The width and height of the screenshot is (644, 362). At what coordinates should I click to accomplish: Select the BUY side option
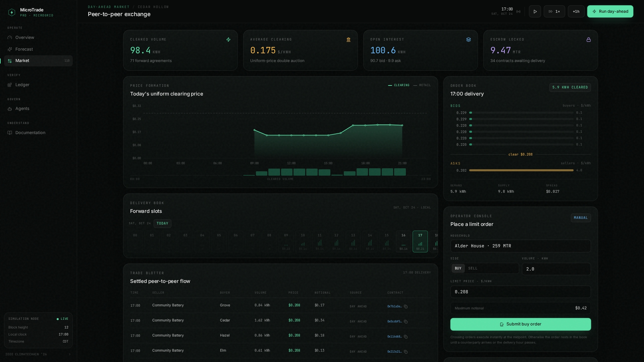click(x=458, y=268)
